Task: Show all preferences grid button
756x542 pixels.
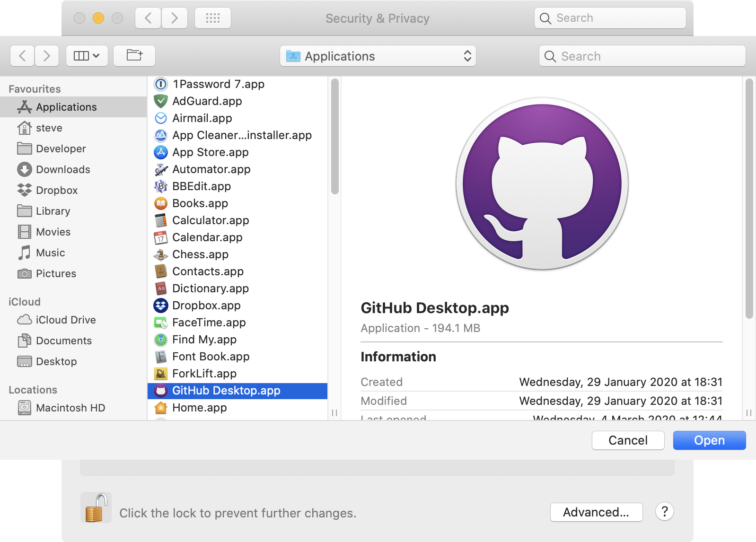Action: [x=213, y=18]
